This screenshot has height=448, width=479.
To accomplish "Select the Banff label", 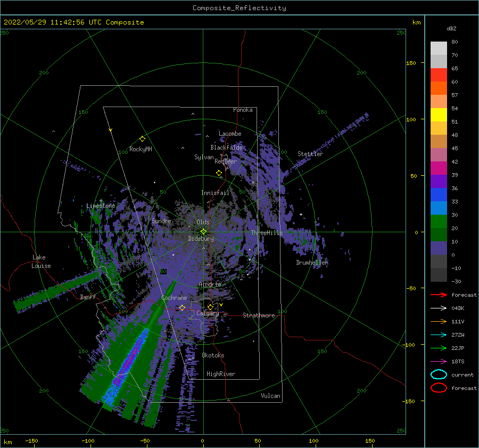I will 88,297.
